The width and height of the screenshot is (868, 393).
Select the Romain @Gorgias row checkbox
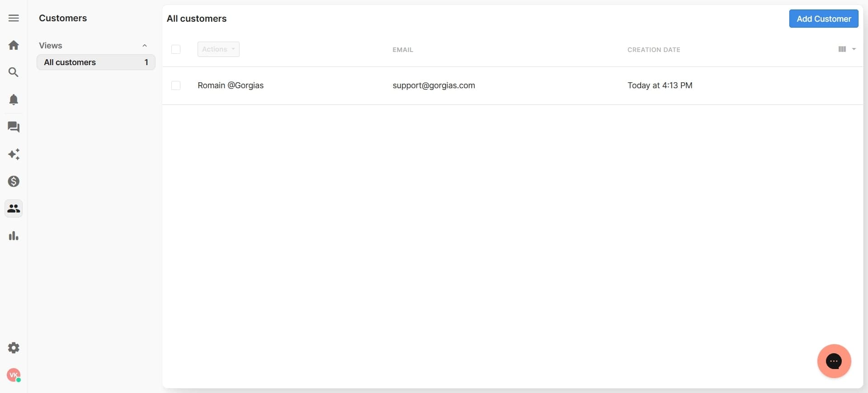pos(176,85)
